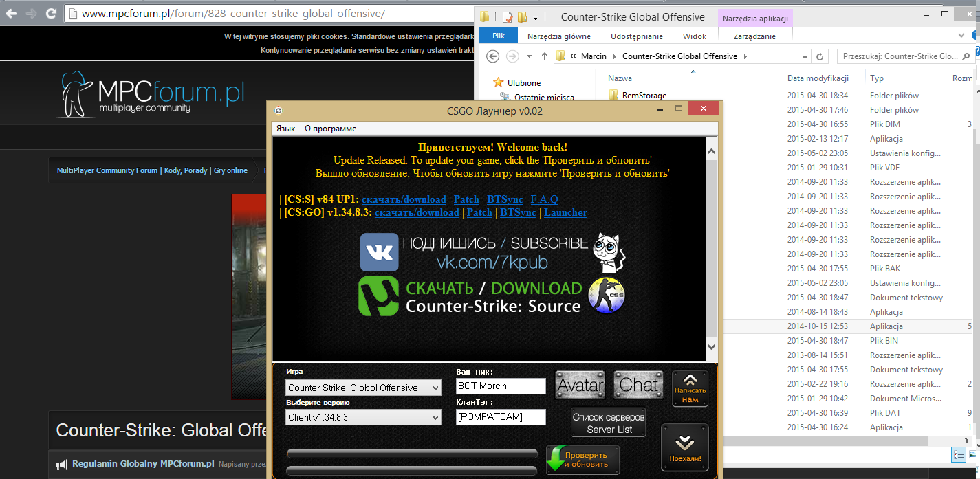Viewport: 980px width, 479px height.
Task: Click the lower launcher progress bar
Action: (x=412, y=471)
